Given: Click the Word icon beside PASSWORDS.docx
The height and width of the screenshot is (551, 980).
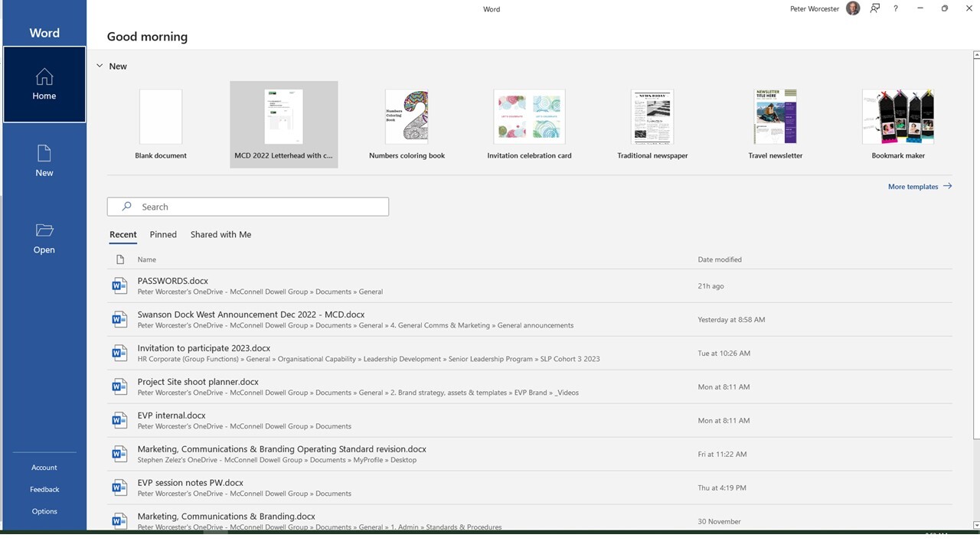Looking at the screenshot, I should click(119, 285).
